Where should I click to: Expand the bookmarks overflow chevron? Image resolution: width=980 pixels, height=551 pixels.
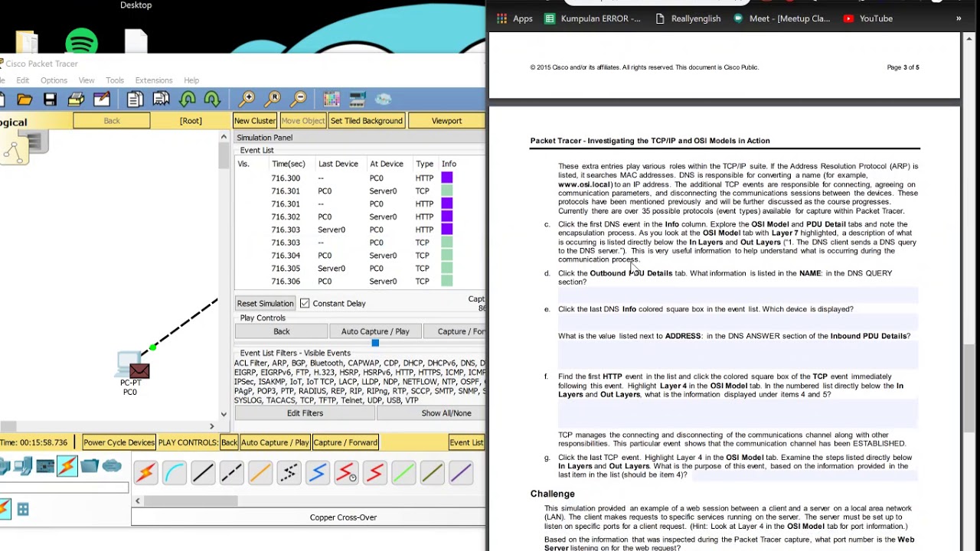click(x=959, y=18)
